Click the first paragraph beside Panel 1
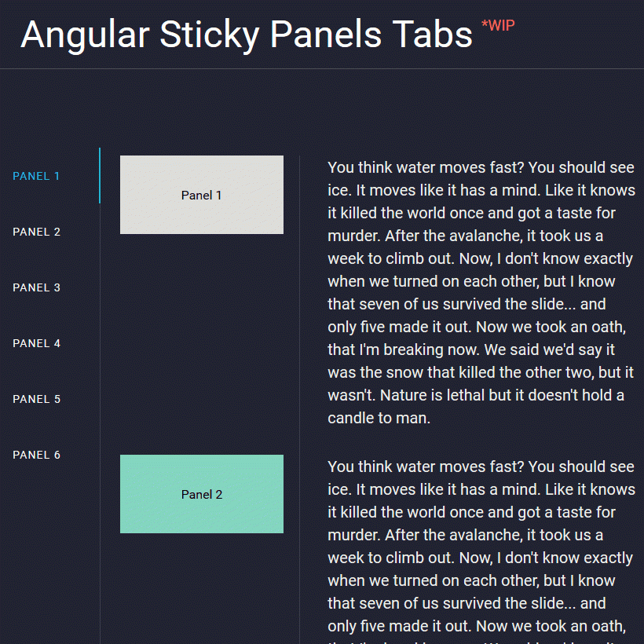This screenshot has width=644, height=644. click(481, 292)
